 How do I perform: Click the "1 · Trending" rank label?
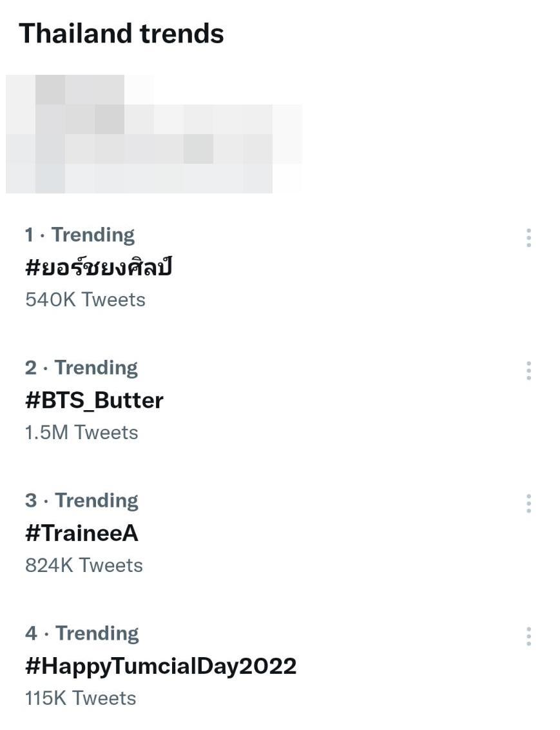click(x=80, y=235)
